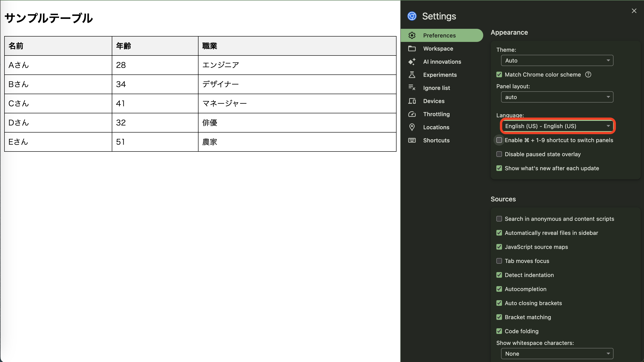This screenshot has width=644, height=362.
Task: Click the Devices icon
Action: pyautogui.click(x=412, y=101)
